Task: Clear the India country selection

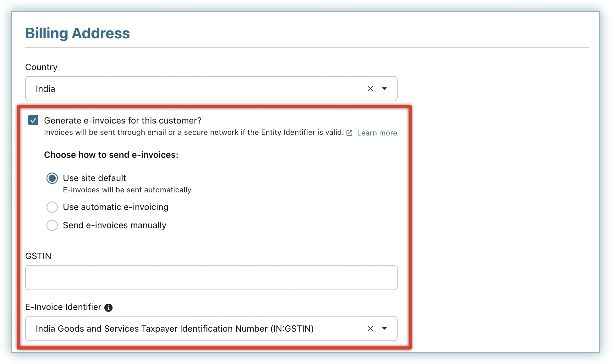Action: [370, 89]
